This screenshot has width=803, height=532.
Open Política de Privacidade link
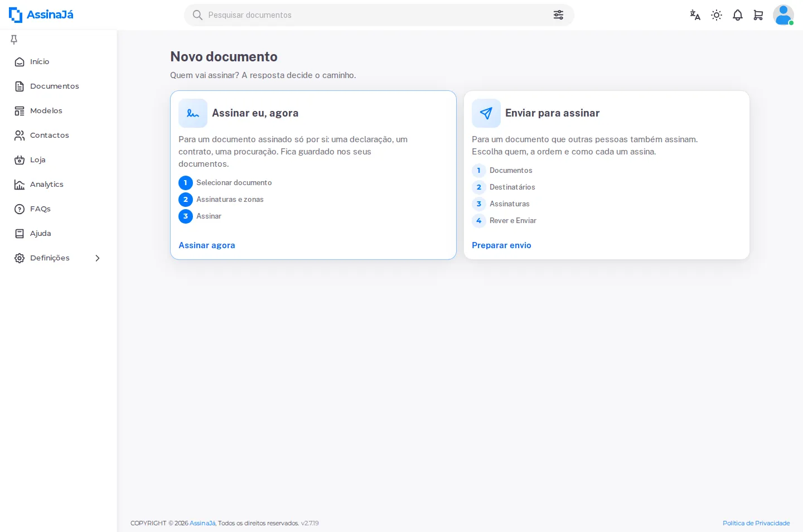tap(756, 523)
